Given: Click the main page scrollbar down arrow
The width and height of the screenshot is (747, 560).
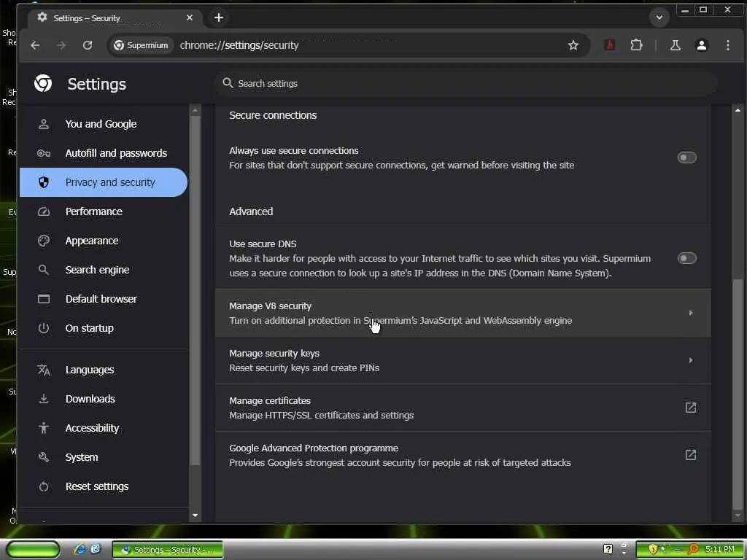Looking at the screenshot, I should pyautogui.click(x=738, y=515).
